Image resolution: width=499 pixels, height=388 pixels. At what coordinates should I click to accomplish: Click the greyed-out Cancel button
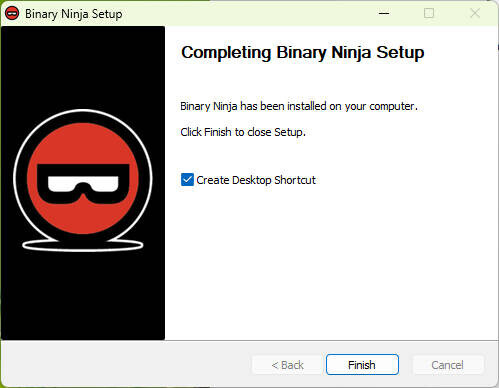(448, 365)
